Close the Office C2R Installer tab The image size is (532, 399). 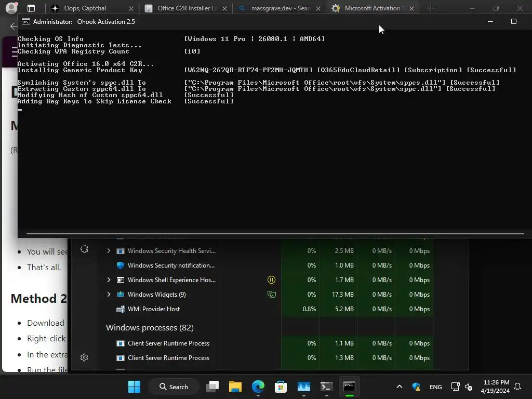(x=224, y=8)
